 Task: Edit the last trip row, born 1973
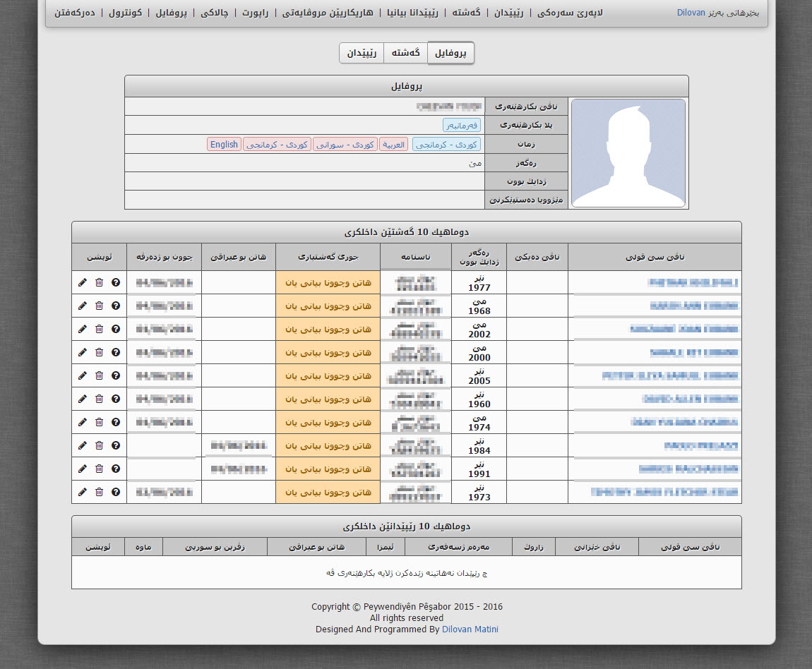[83, 492]
